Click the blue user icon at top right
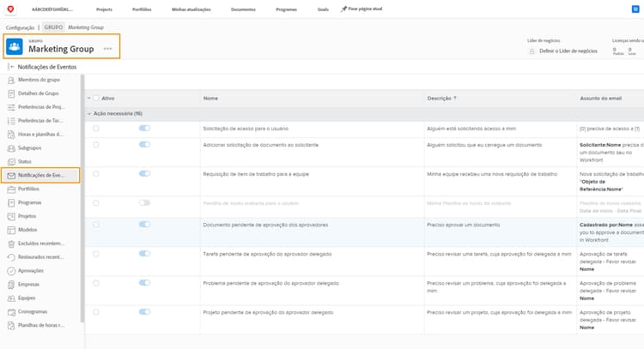The image size is (644, 349). tap(636, 9)
